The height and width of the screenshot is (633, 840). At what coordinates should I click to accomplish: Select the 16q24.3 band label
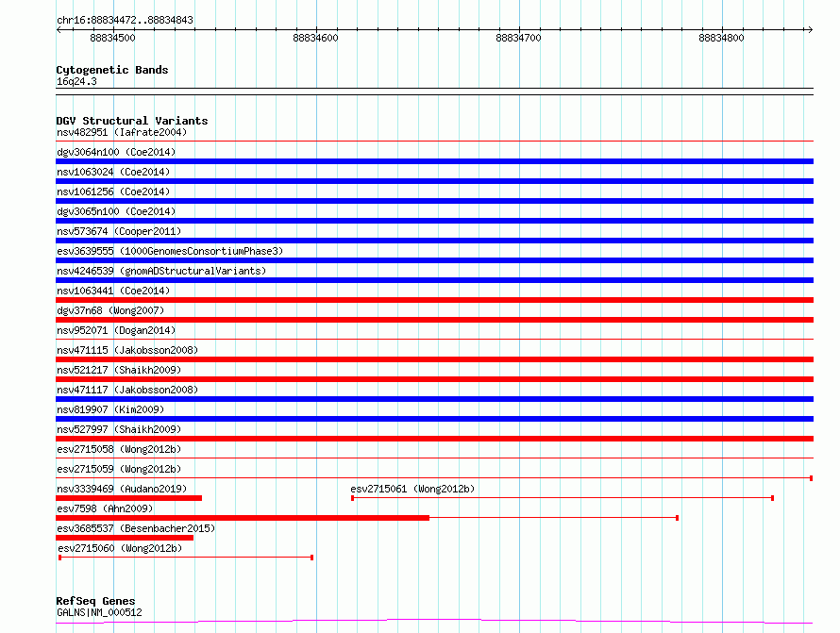76,81
